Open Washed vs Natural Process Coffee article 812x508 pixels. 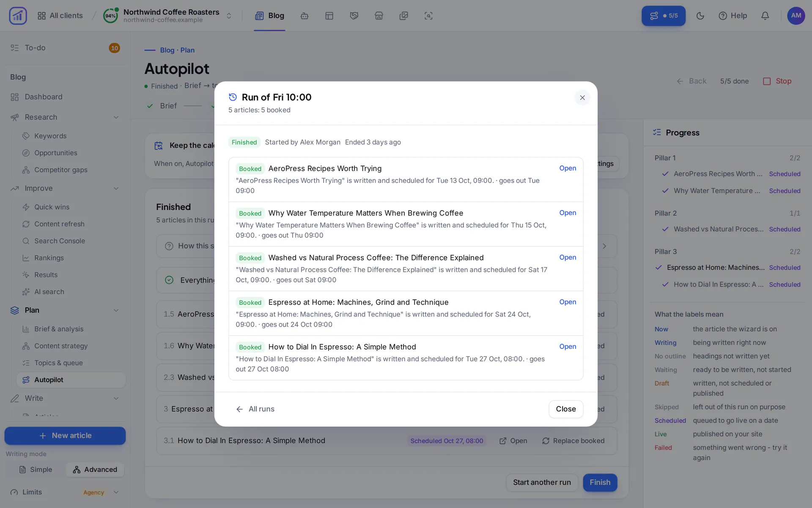[568, 257]
